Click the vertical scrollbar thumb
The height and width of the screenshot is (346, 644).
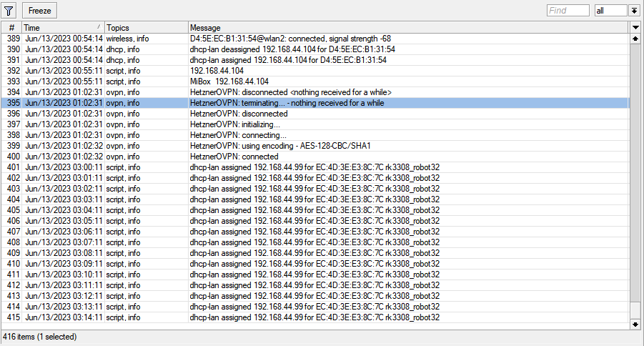(635, 310)
